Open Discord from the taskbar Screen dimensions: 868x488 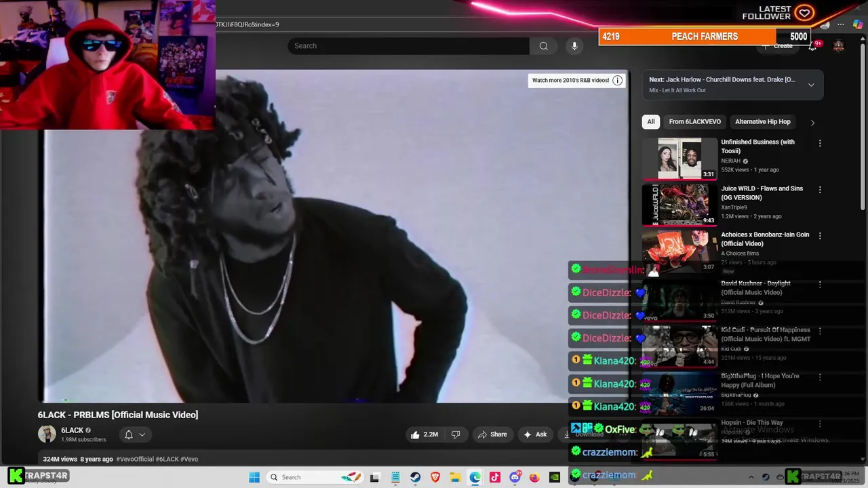[515, 477]
